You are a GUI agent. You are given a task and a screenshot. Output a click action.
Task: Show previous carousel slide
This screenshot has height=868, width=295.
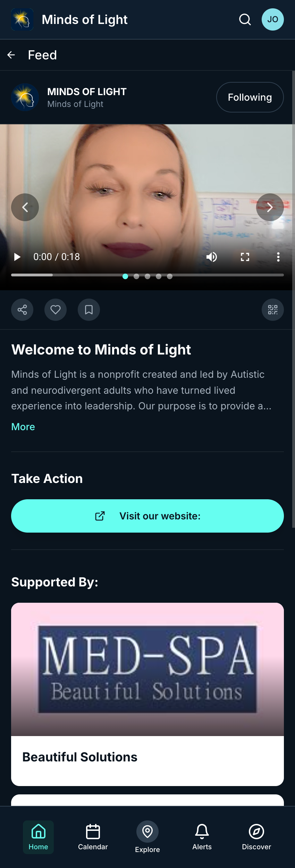pos(25,207)
